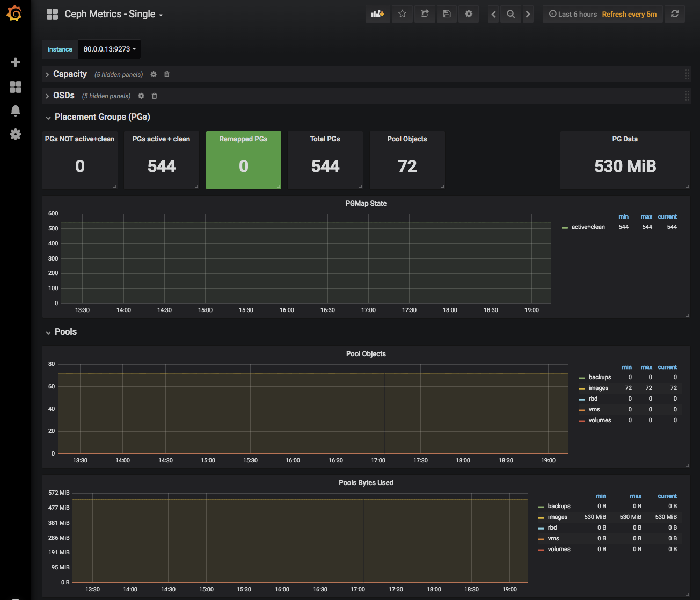Open dashboard settings gear in top toolbar
This screenshot has width=700, height=600.
469,14
